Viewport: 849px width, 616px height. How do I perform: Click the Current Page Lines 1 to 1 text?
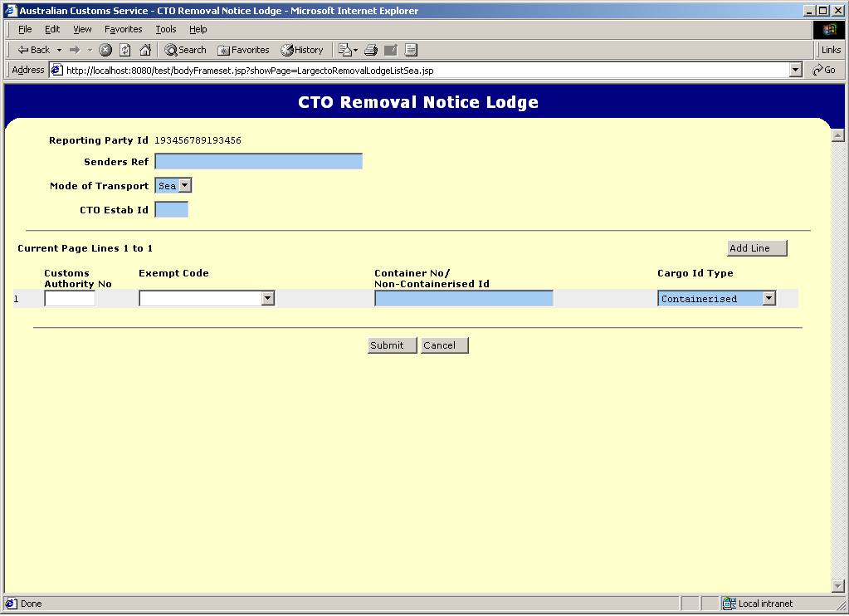[85, 249]
